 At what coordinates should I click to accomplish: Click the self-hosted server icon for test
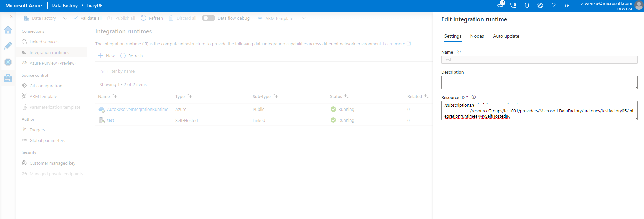point(101,120)
